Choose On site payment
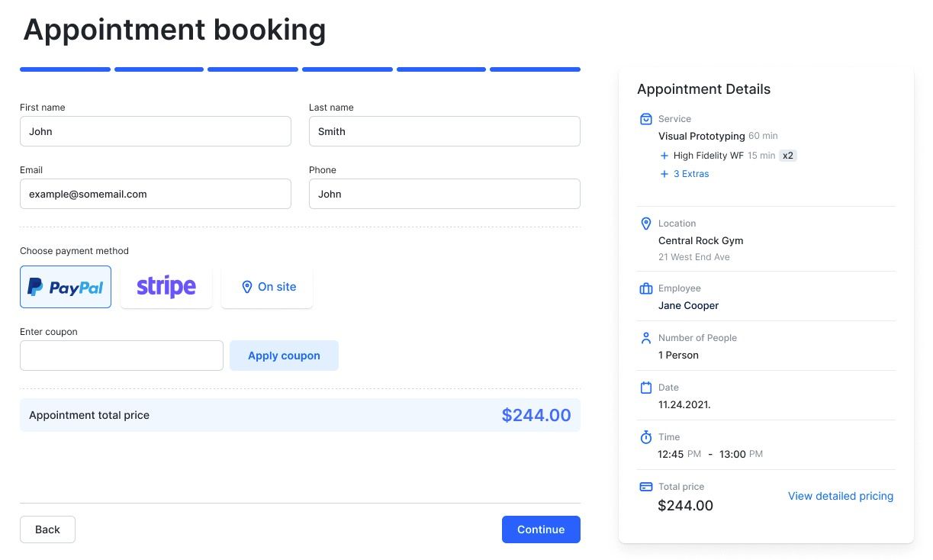This screenshot has width=933, height=560. click(x=267, y=287)
